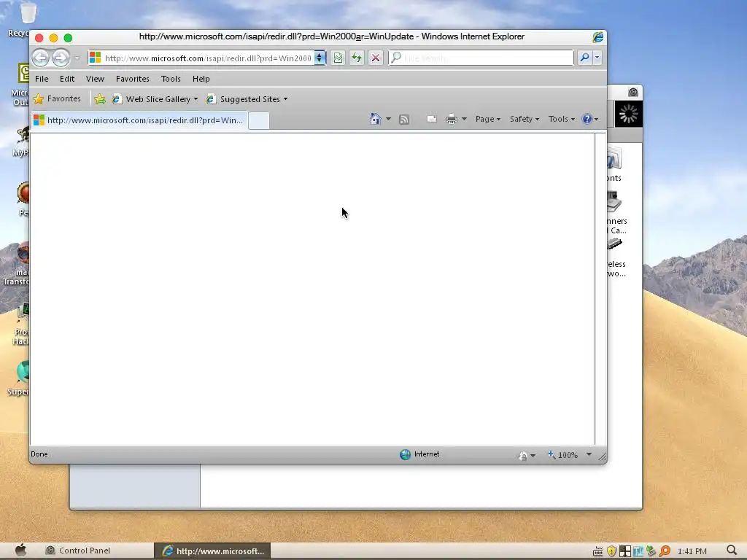Click the Internet security zone globe icon

[x=405, y=454]
